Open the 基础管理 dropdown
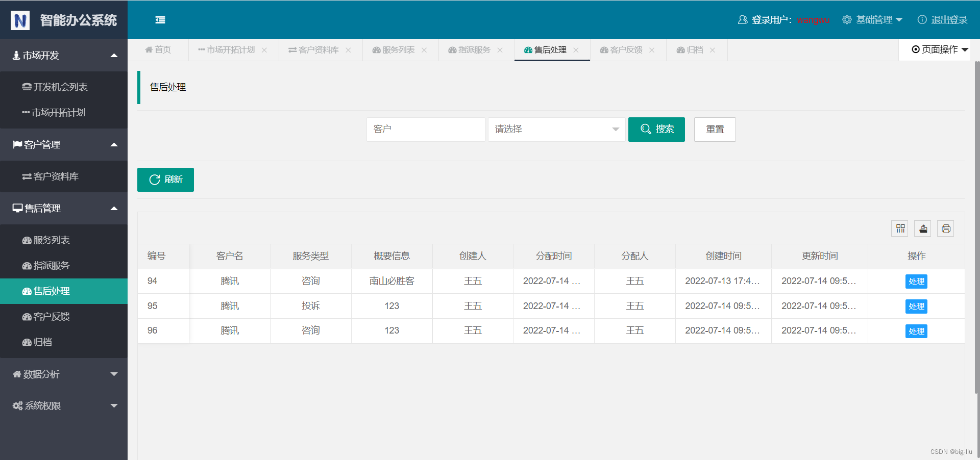 [872, 20]
